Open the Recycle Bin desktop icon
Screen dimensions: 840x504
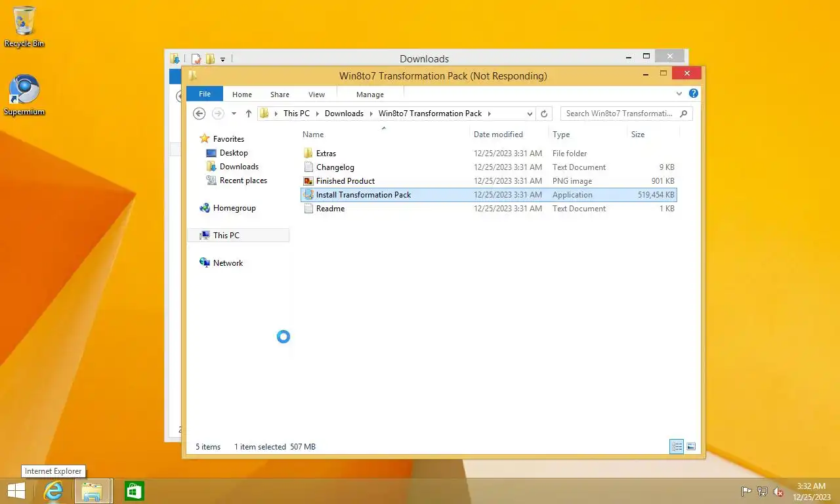pyautogui.click(x=24, y=28)
